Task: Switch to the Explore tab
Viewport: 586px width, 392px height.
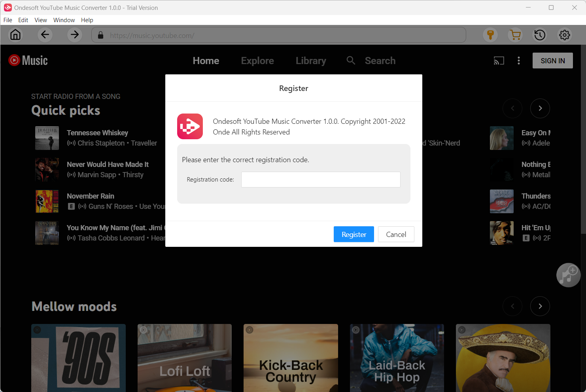Action: point(257,61)
